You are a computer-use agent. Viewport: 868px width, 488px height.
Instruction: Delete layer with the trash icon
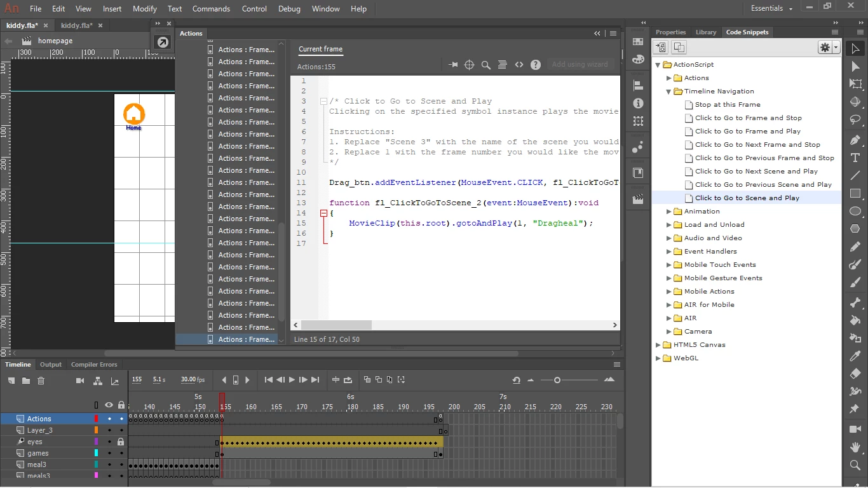coord(41,381)
